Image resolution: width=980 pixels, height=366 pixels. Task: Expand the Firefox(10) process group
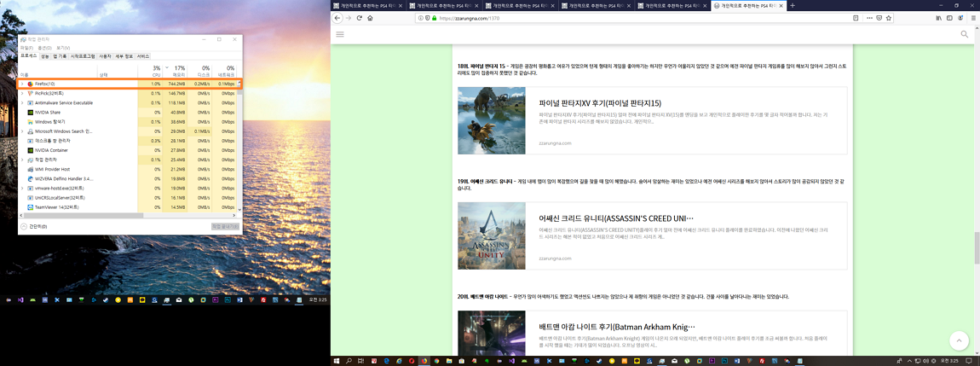22,84
